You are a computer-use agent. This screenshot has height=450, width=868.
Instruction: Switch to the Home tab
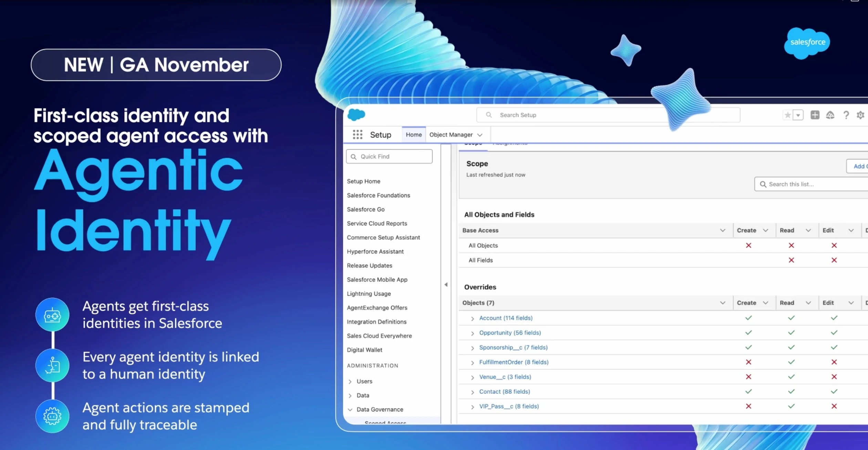click(414, 135)
